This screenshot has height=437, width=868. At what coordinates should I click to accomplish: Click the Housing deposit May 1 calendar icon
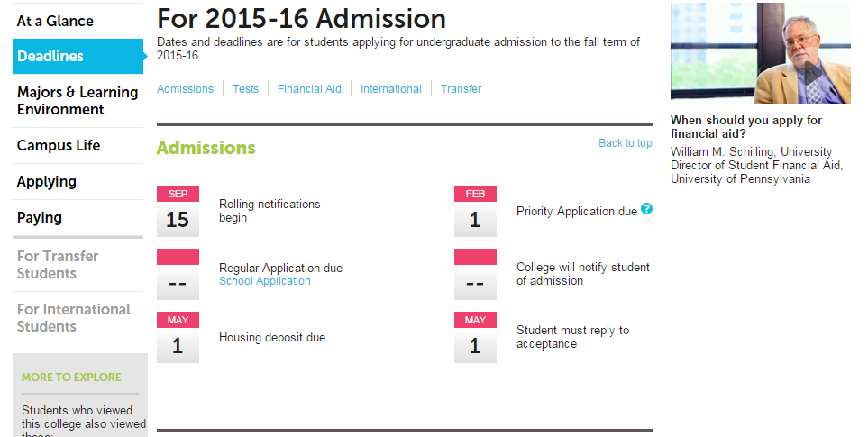click(178, 337)
